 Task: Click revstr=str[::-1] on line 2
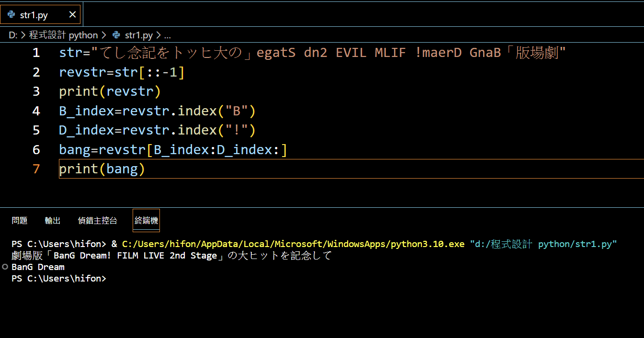click(x=122, y=72)
